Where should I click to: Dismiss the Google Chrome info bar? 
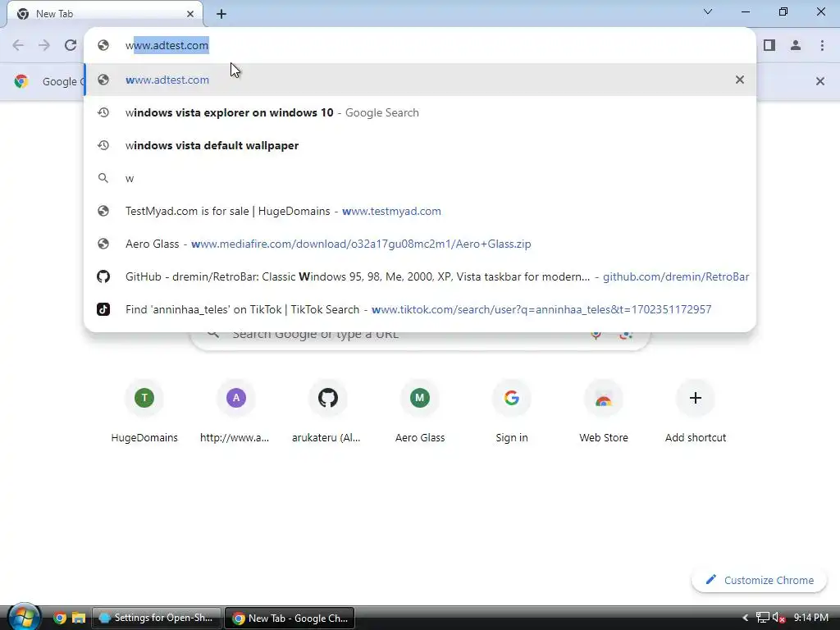820,81
